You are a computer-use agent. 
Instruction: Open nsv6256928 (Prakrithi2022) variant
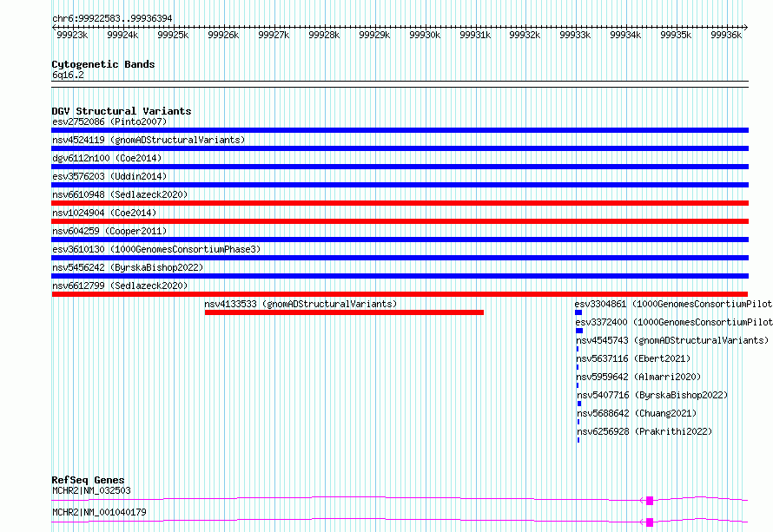click(x=644, y=431)
